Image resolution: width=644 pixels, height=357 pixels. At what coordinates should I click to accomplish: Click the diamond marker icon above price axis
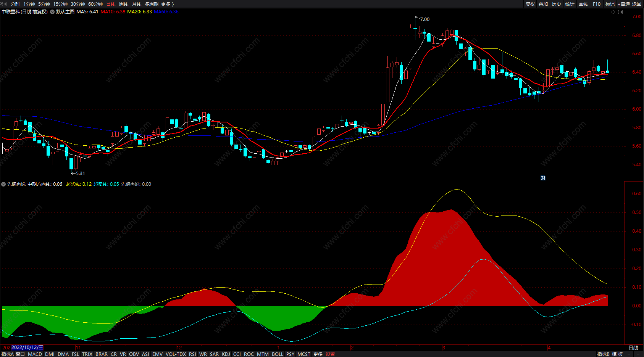(x=613, y=12)
